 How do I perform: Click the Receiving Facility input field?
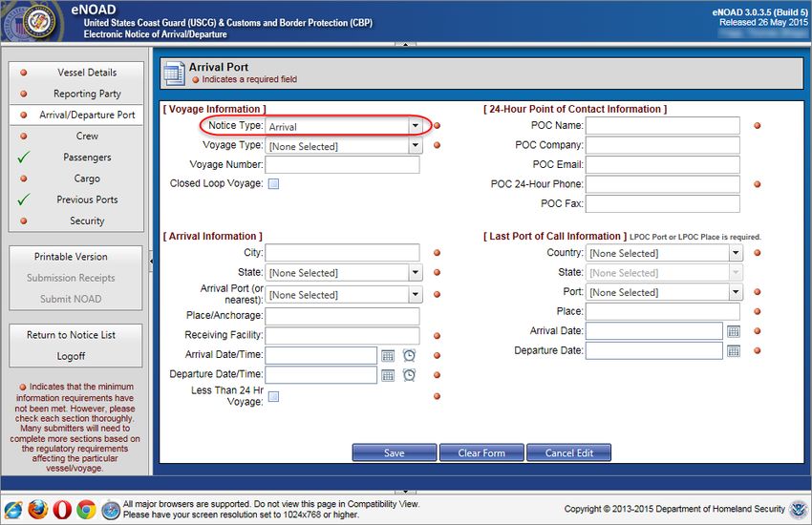tap(342, 336)
